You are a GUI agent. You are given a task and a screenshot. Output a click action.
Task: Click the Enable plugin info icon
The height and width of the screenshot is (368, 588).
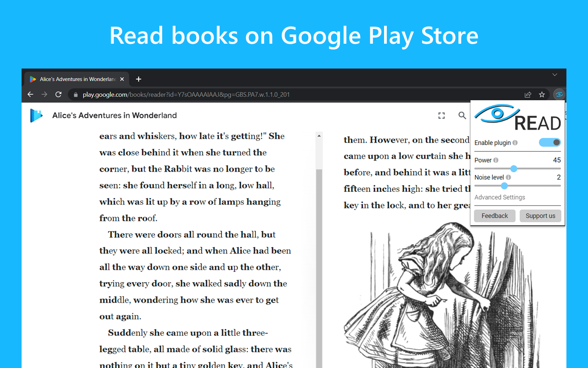[514, 143]
